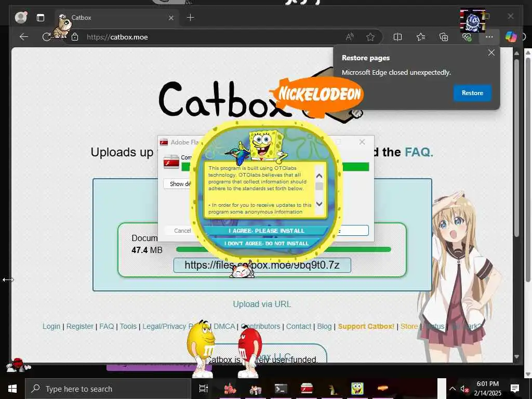This screenshot has width=532, height=399.
Task: Click the page scrollbar up arrow
Action: pos(517,54)
